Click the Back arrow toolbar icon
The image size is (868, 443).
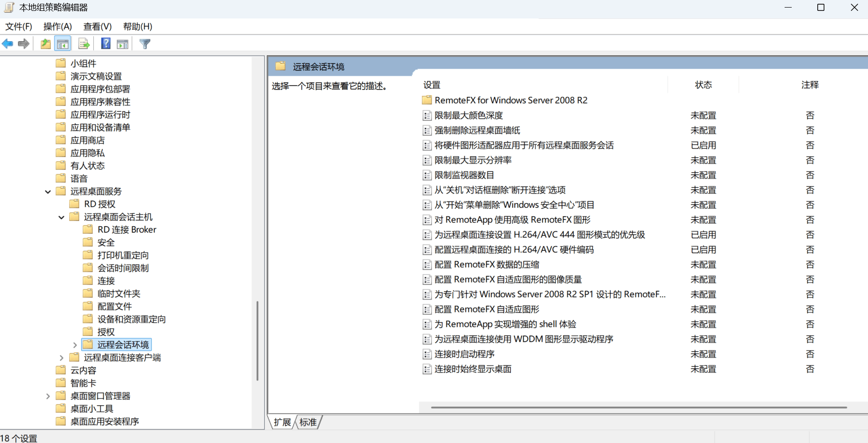coord(8,44)
